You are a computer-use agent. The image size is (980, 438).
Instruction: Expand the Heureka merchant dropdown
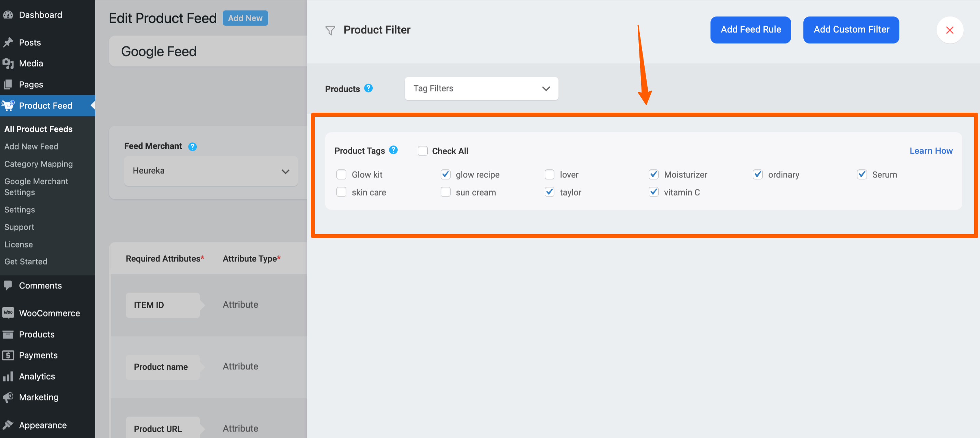(211, 171)
